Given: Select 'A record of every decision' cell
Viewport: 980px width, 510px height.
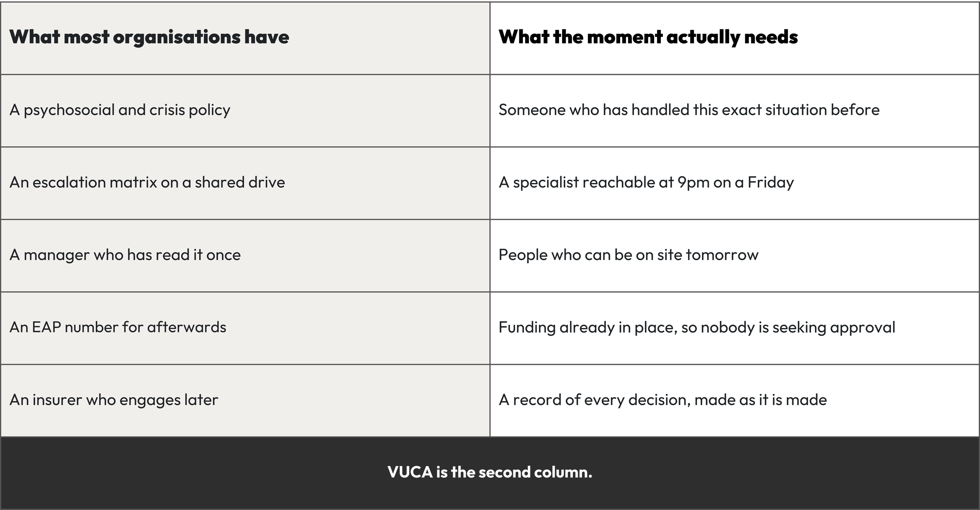Looking at the screenshot, I should pyautogui.click(x=735, y=401).
